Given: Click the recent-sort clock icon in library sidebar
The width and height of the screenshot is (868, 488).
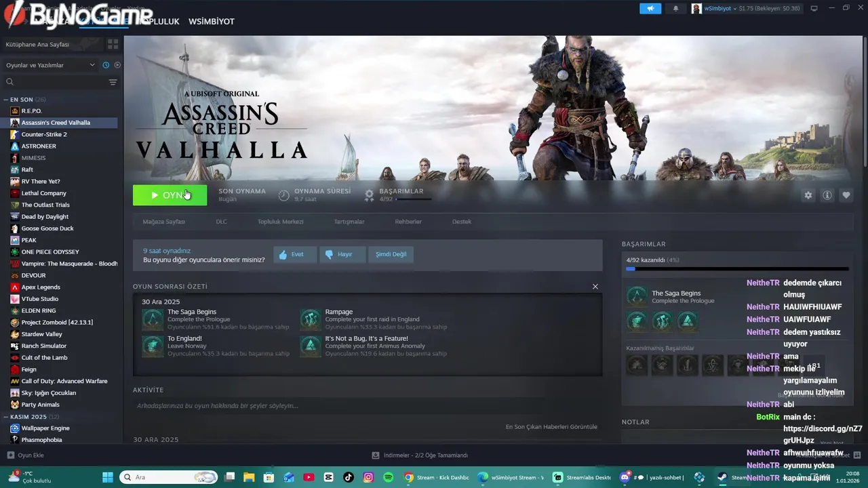Looking at the screenshot, I should coord(106,65).
